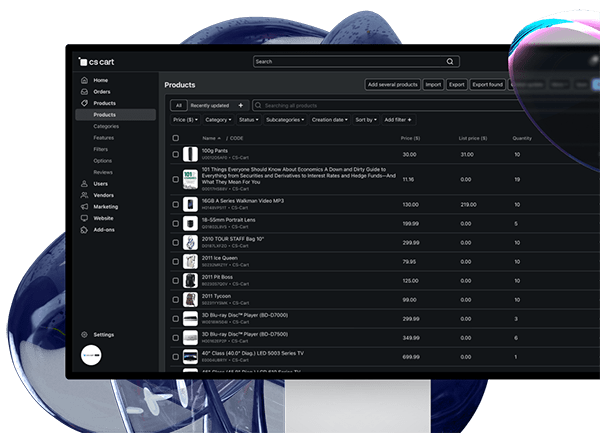Toggle the select-all checkbox in table header
The width and height of the screenshot is (600, 433).
[x=176, y=138]
